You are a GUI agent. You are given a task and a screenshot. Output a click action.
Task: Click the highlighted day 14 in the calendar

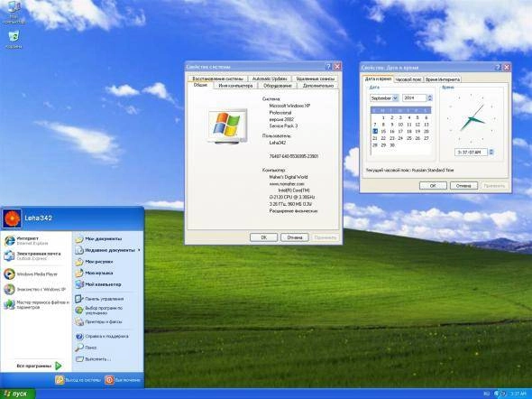(375, 131)
